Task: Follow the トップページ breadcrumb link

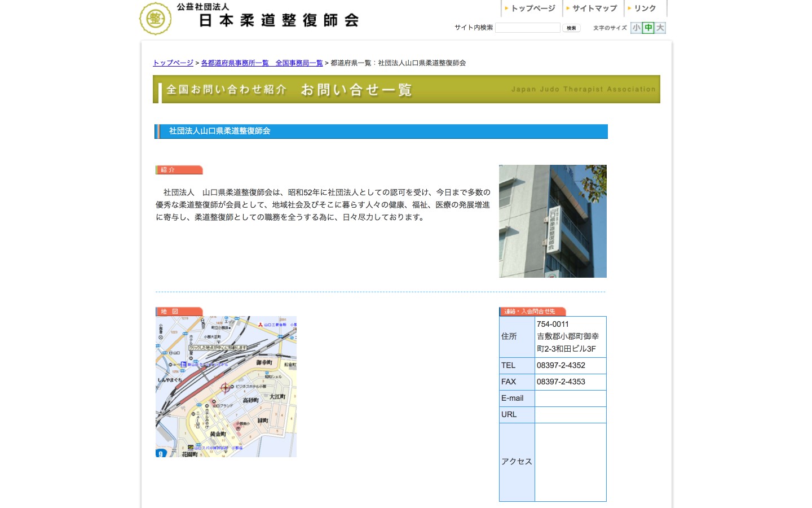Action: pyautogui.click(x=173, y=63)
